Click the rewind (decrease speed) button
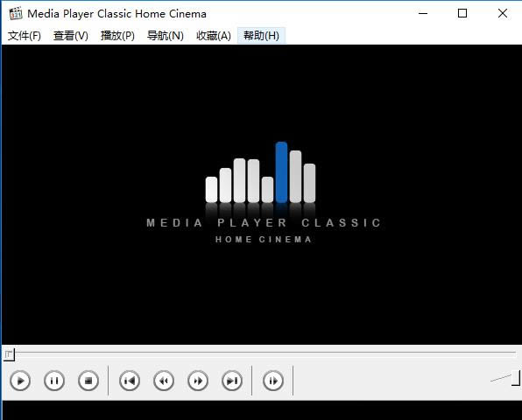The image size is (522, 420). pyautogui.click(x=164, y=381)
